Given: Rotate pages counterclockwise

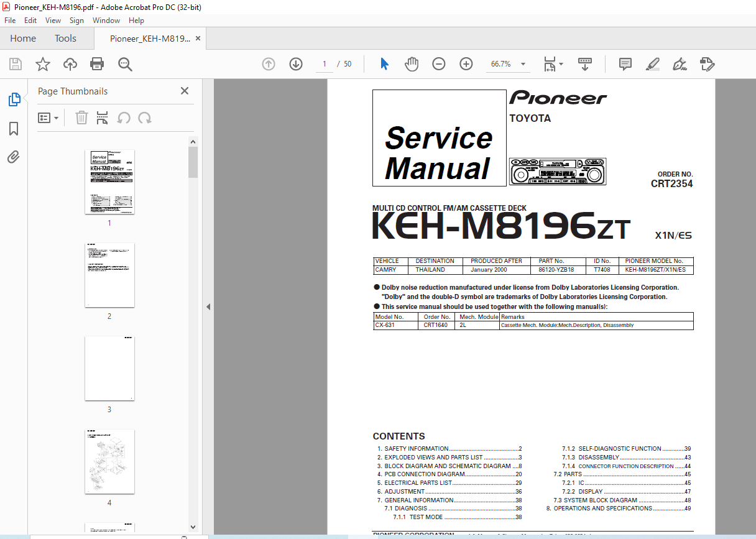Looking at the screenshot, I should (124, 117).
